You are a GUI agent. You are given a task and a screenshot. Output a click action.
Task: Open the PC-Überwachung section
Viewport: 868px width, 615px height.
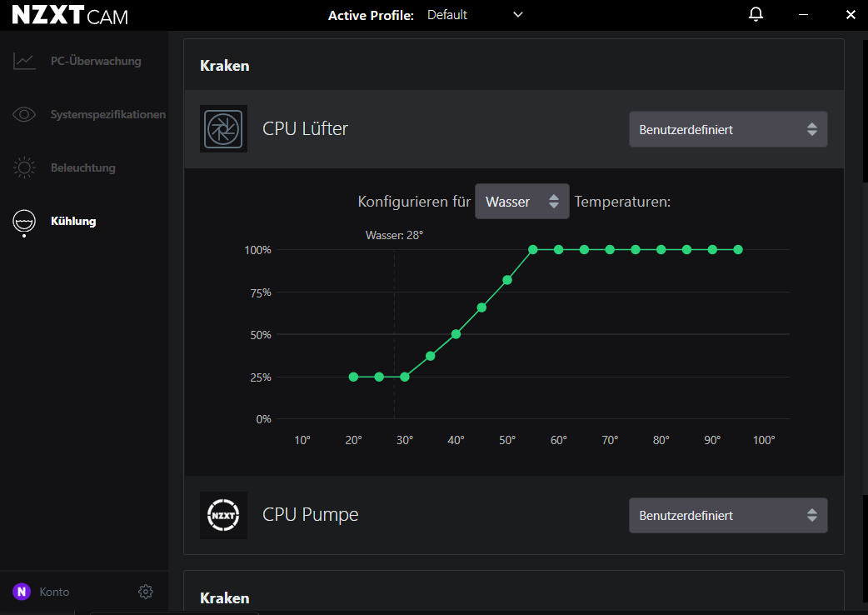click(x=96, y=61)
